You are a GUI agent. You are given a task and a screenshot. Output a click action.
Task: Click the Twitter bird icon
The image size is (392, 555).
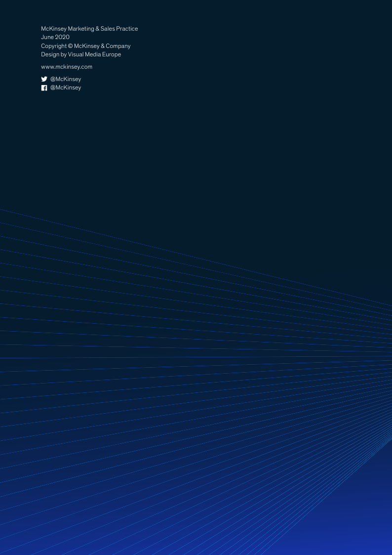click(44, 79)
